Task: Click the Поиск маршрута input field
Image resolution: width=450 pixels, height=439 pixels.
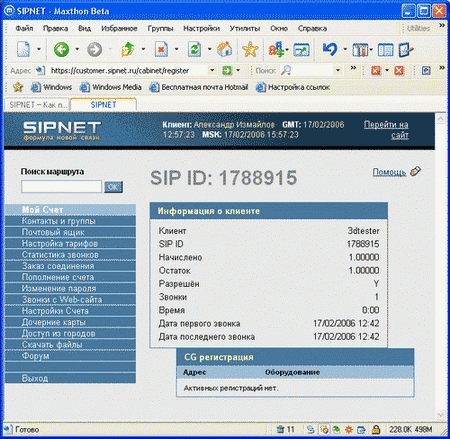Action: tap(62, 187)
